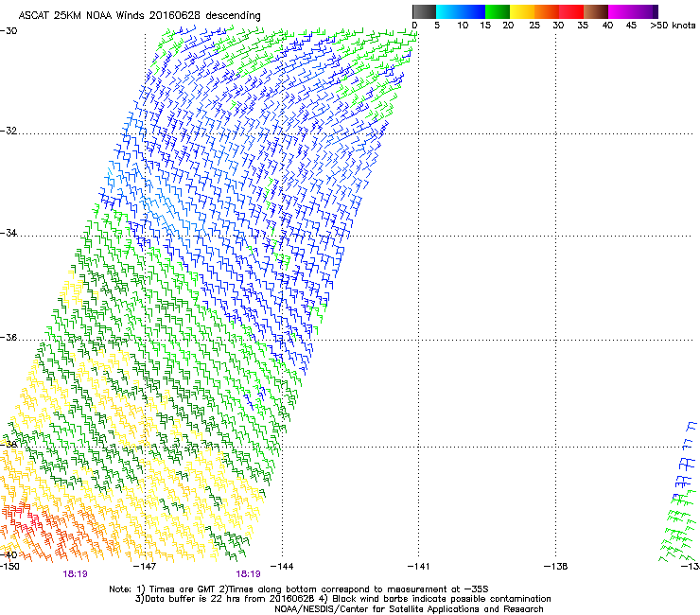Click the cyan 5-10 knots legend segment
Viewport: 700px width, 615px height.
(448, 11)
